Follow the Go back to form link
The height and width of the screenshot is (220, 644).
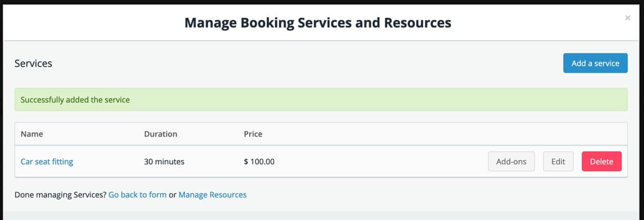point(137,195)
